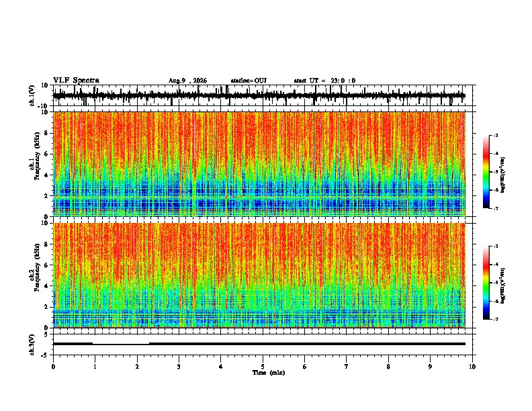Click the "6" tick on ch.1 frequency axis
The width and height of the screenshot is (532, 411).
pyautogui.click(x=46, y=154)
